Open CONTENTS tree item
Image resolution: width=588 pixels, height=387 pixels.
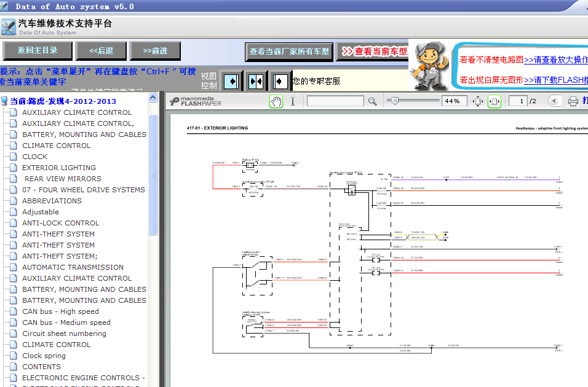pyautogui.click(x=41, y=367)
